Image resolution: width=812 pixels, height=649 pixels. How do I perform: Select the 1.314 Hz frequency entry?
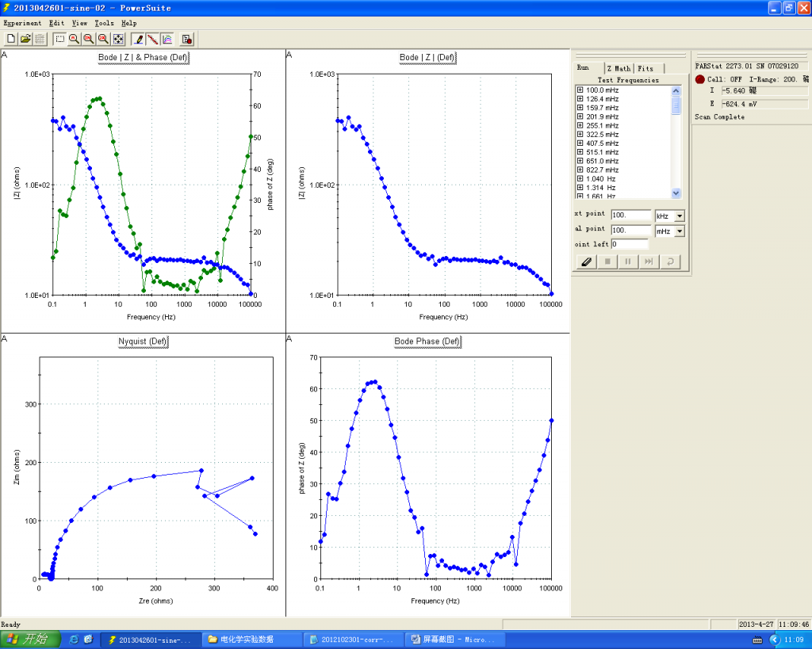[601, 187]
